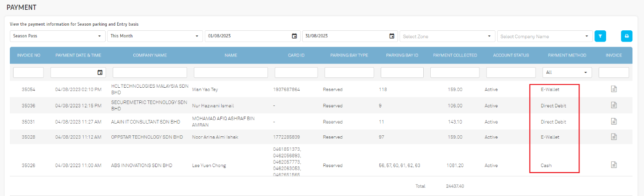Open the Select Zone dropdown
The image size is (644, 196).
[x=448, y=36]
